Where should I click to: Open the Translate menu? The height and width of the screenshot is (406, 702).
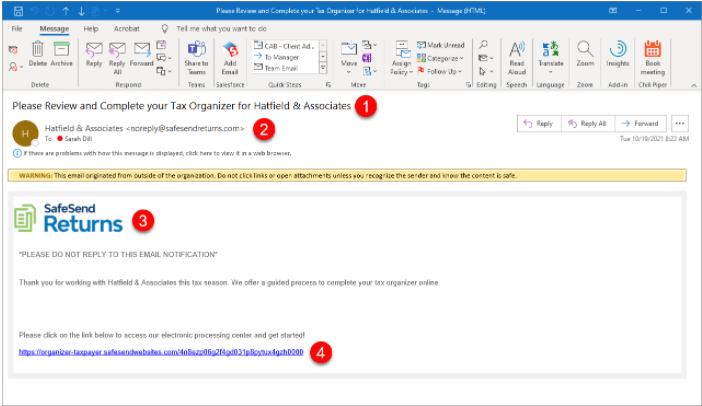[551, 58]
